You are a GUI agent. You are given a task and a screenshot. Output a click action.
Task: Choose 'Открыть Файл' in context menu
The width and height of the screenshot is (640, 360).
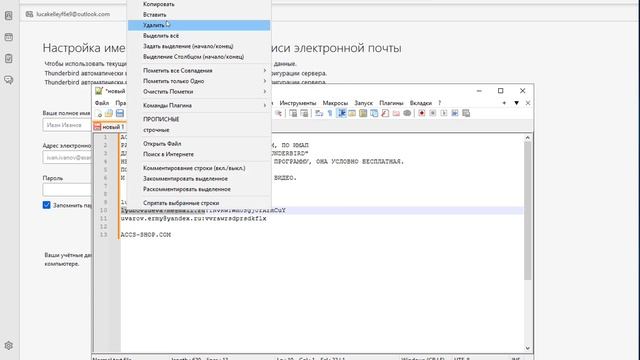pos(199,144)
